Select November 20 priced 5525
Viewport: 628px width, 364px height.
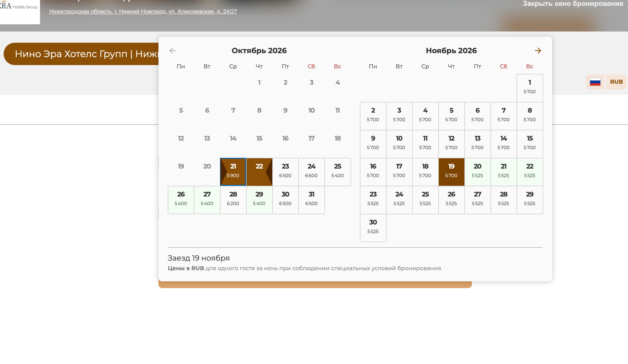coord(478,172)
